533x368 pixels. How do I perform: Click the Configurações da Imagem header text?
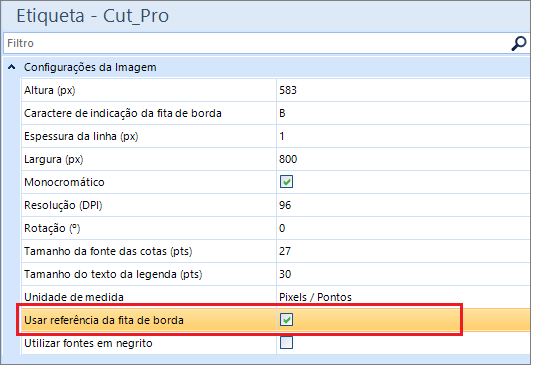click(x=90, y=67)
